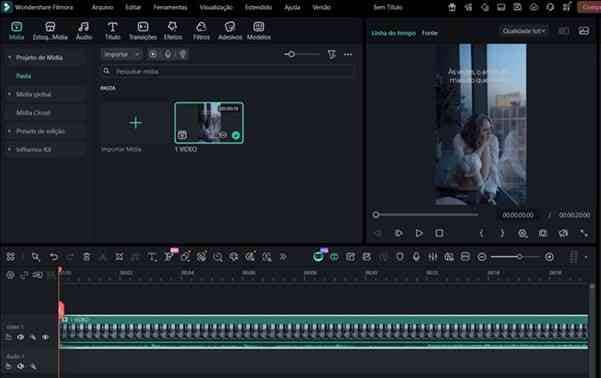The height and width of the screenshot is (378, 601).
Task: Click the selection pointer tool
Action: coord(36,257)
